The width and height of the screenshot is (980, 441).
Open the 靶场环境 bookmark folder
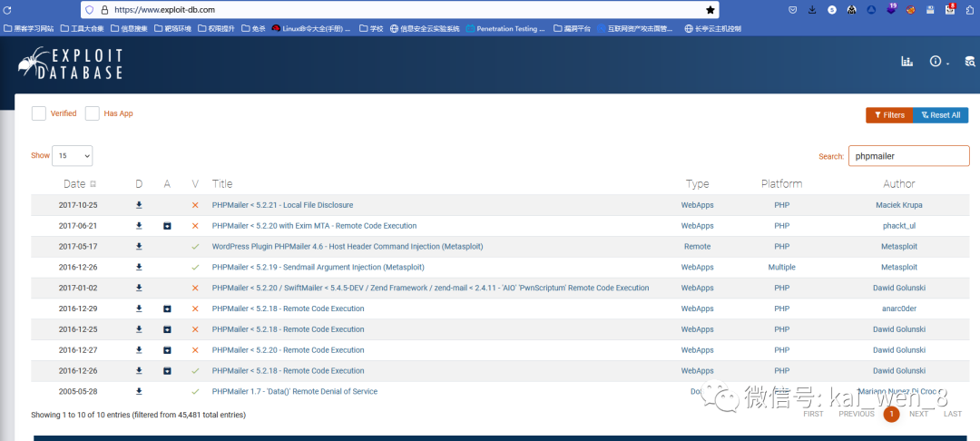click(x=173, y=29)
